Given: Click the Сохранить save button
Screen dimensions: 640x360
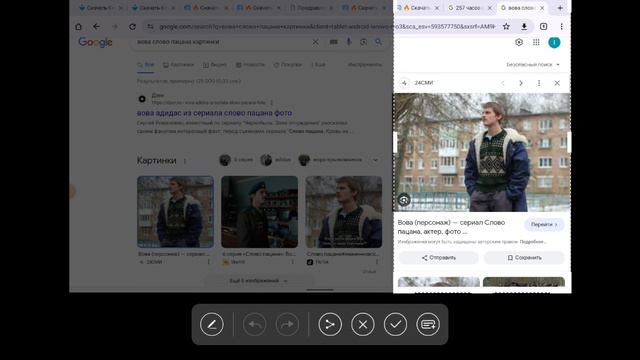Looking at the screenshot, I should pyautogui.click(x=524, y=258).
